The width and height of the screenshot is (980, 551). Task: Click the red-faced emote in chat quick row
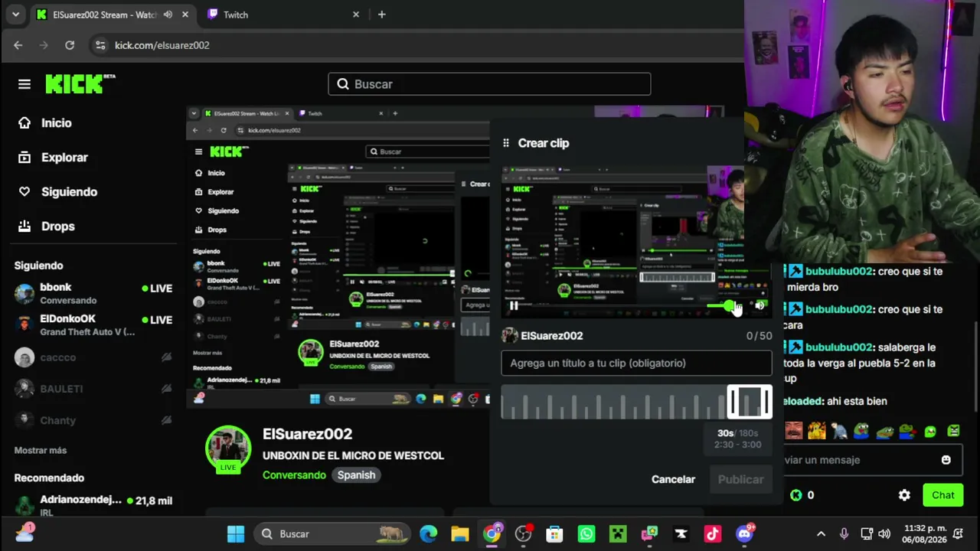coord(794,431)
